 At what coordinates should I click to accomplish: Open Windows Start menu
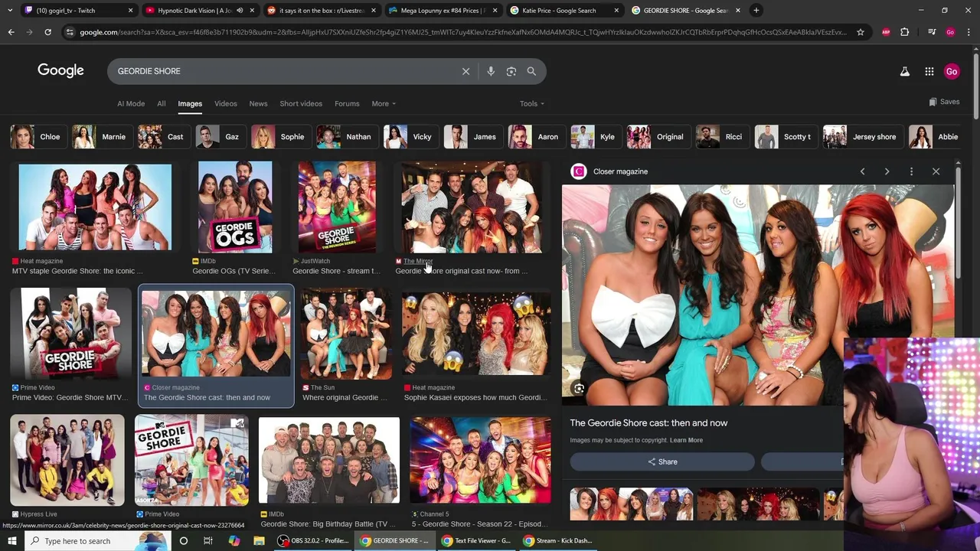[x=11, y=541]
